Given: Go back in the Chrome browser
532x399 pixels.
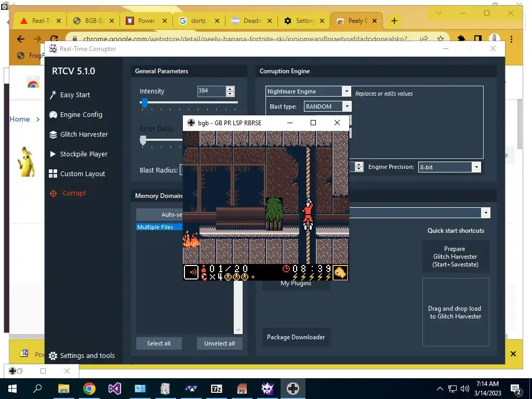Looking at the screenshot, I should 21,39.
